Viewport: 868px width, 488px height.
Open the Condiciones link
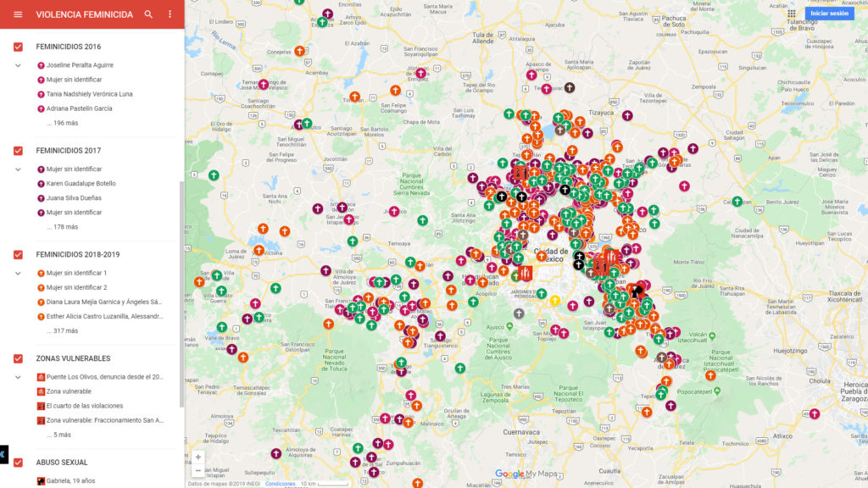(280, 484)
